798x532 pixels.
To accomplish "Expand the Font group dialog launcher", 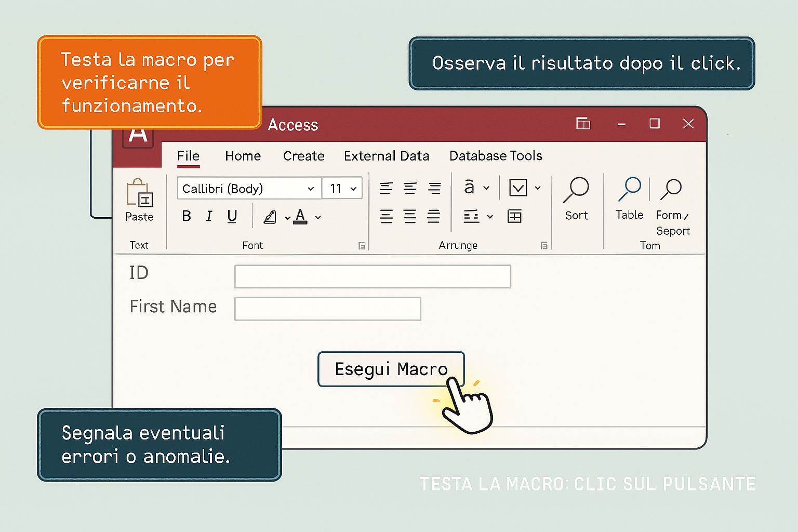I will [362, 246].
